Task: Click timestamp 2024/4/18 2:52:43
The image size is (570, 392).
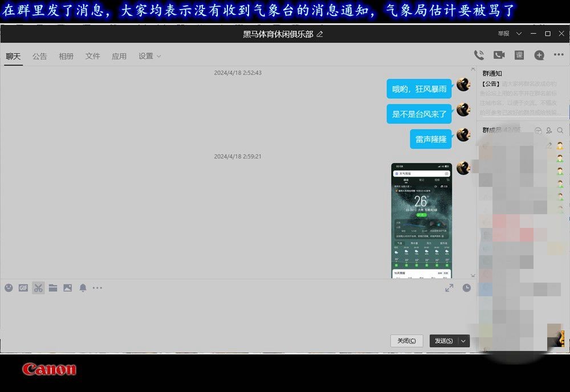Action: 238,73
